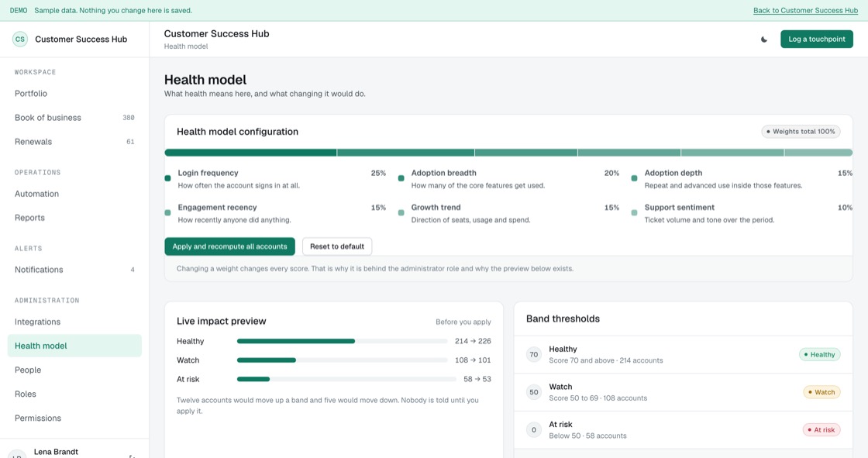Click the 50 threshold circle for Watch
868x458 pixels.
[534, 392]
